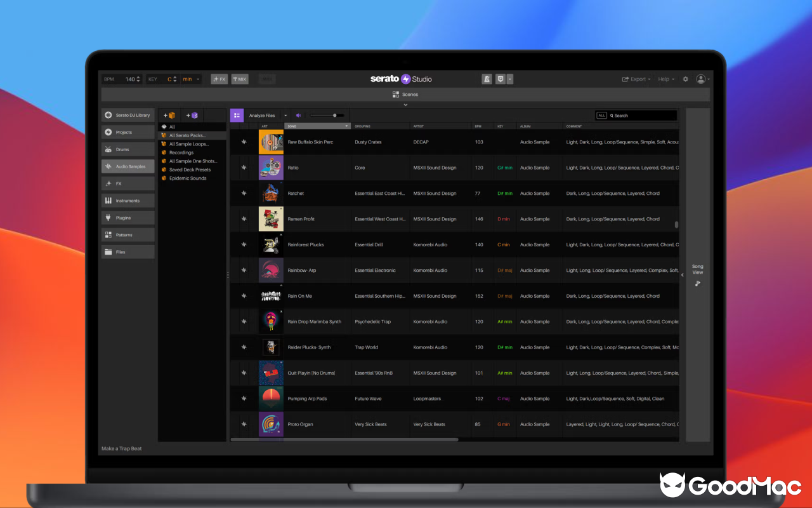This screenshot has width=812, height=508.
Task: Open the Instruments panel
Action: (x=128, y=200)
